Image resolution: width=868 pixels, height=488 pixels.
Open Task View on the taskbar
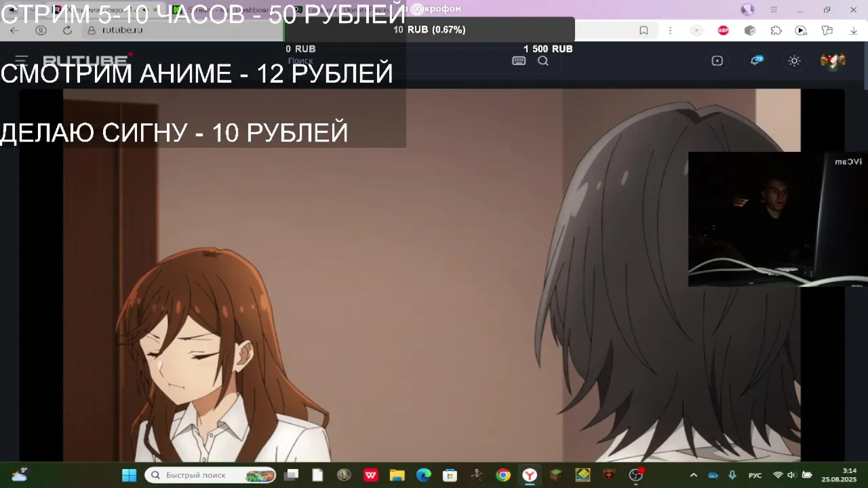pos(292,475)
